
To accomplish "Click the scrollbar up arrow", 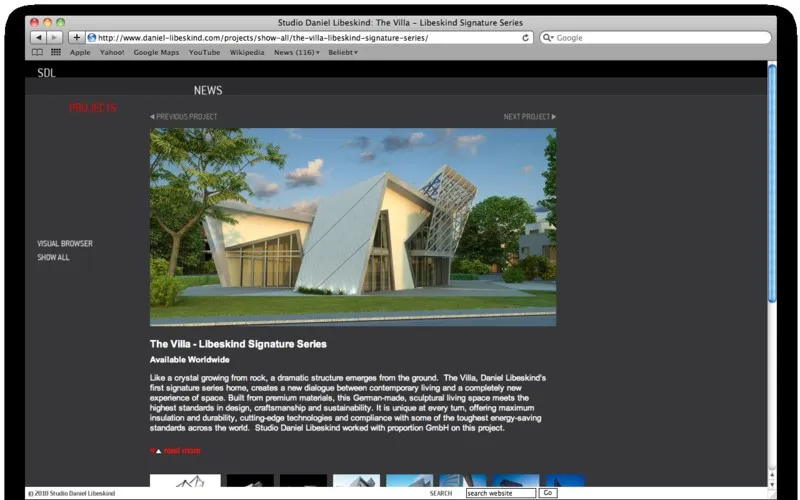I will pyautogui.click(x=772, y=475).
